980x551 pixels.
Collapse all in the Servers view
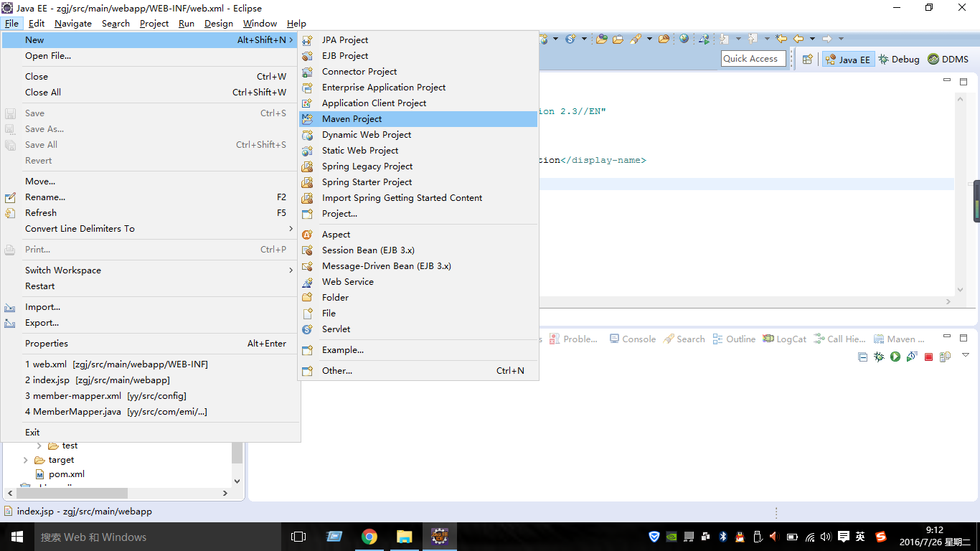pyautogui.click(x=863, y=357)
